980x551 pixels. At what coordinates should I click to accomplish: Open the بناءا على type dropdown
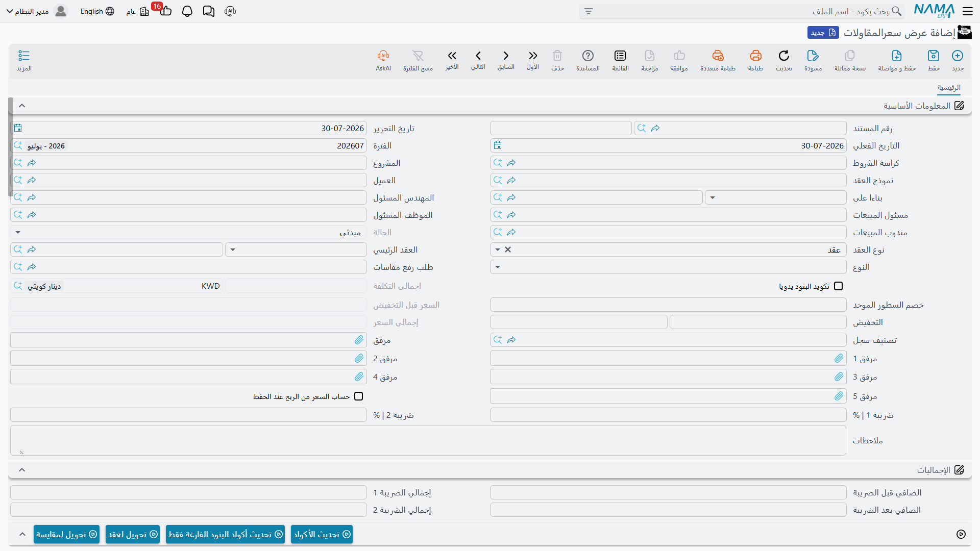(x=713, y=197)
